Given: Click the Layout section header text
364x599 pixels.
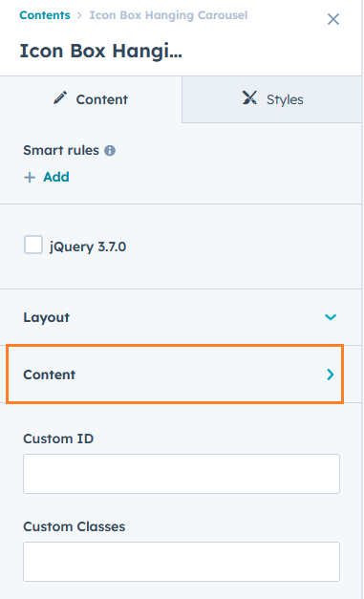Looking at the screenshot, I should tap(46, 317).
